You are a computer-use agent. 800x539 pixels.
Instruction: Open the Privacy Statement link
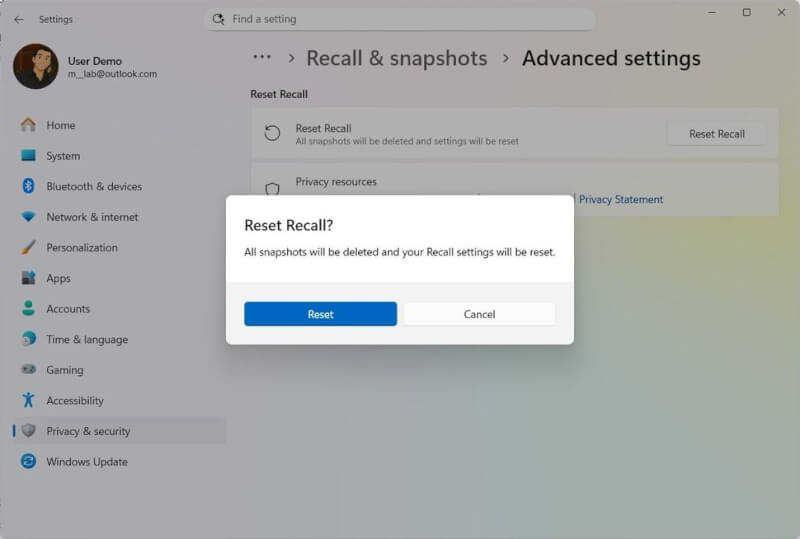point(620,199)
